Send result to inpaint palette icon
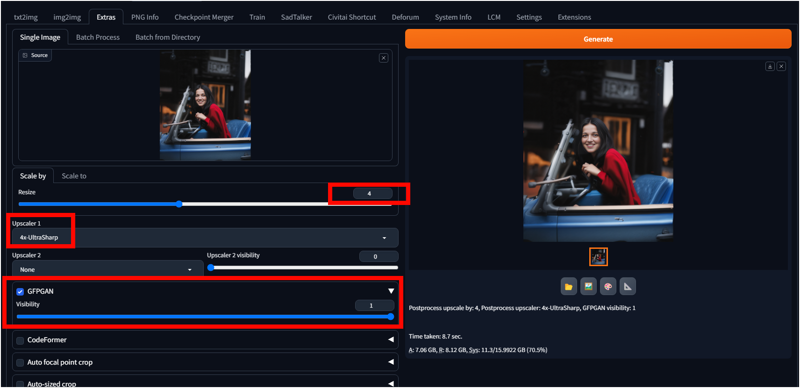Screen dimensions: 800x388 608,286
